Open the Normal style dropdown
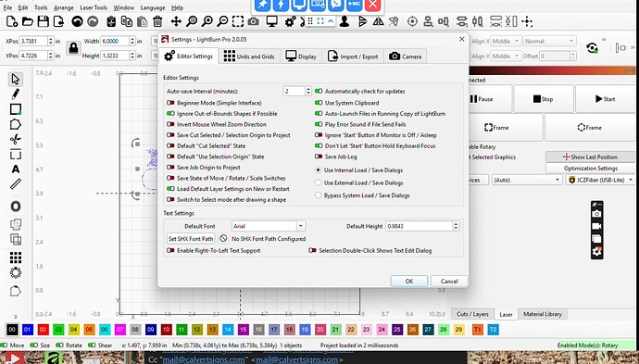 [x=549, y=41]
